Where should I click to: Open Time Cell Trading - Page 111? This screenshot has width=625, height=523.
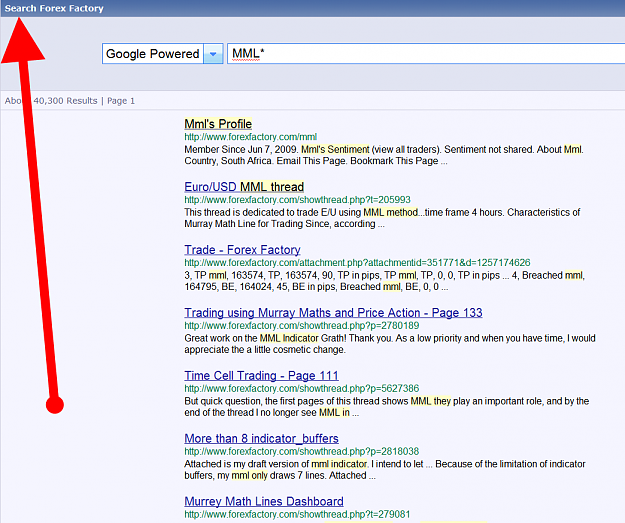(x=261, y=376)
